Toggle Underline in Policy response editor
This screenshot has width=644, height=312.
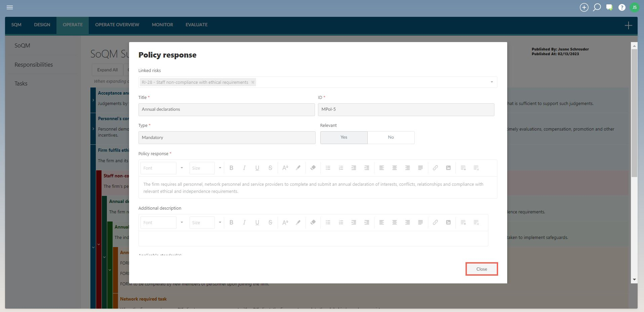point(257,168)
